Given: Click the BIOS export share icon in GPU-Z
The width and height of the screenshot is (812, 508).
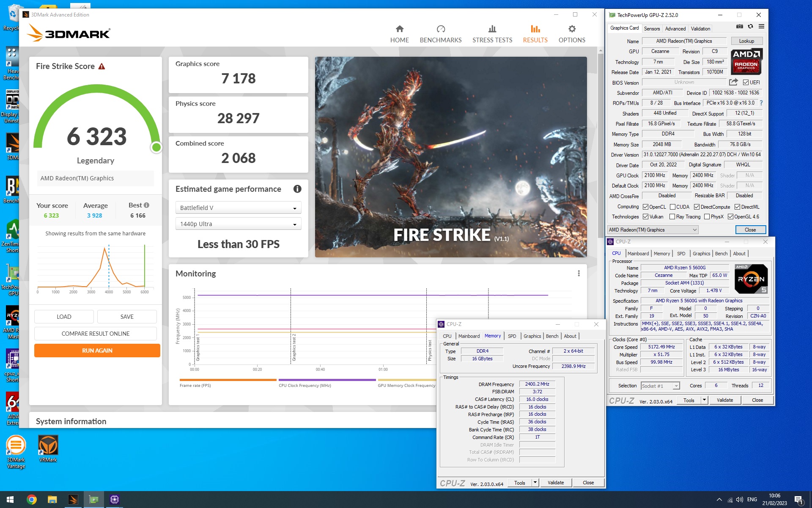Looking at the screenshot, I should point(733,82).
